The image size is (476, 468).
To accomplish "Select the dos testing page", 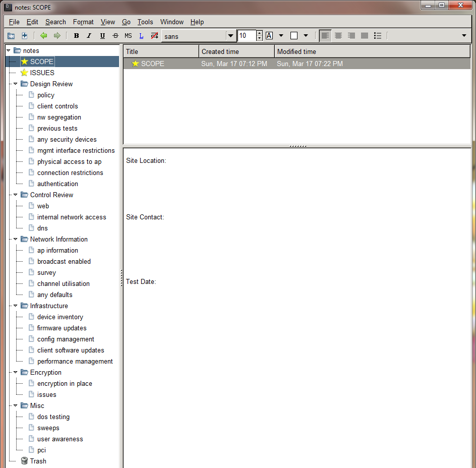I will coord(53,417).
